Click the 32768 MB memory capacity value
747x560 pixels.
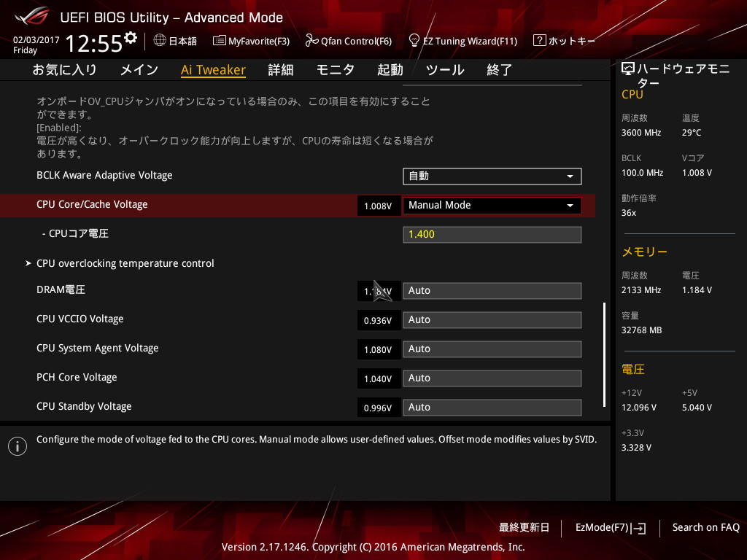point(642,330)
